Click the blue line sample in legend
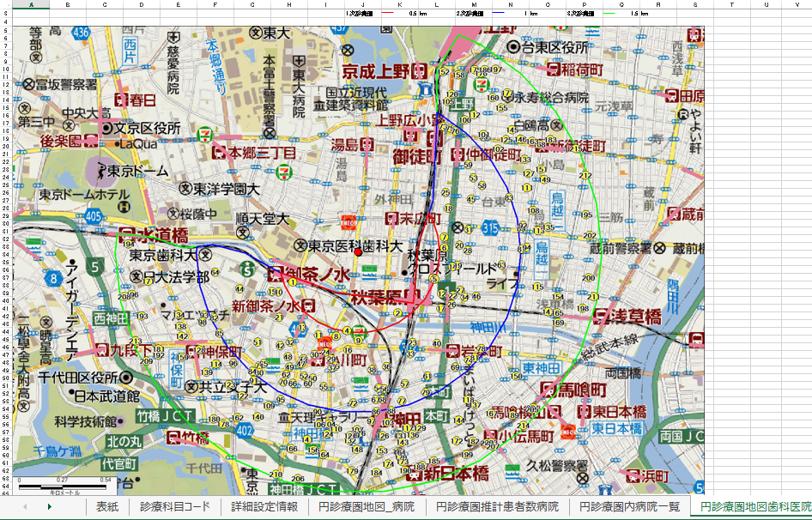Screen dimensions: 812x520 (498, 14)
